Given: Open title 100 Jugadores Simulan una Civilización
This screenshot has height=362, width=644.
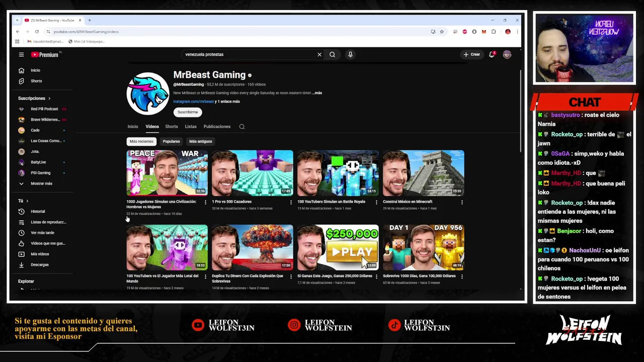Looking at the screenshot, I should [161, 204].
